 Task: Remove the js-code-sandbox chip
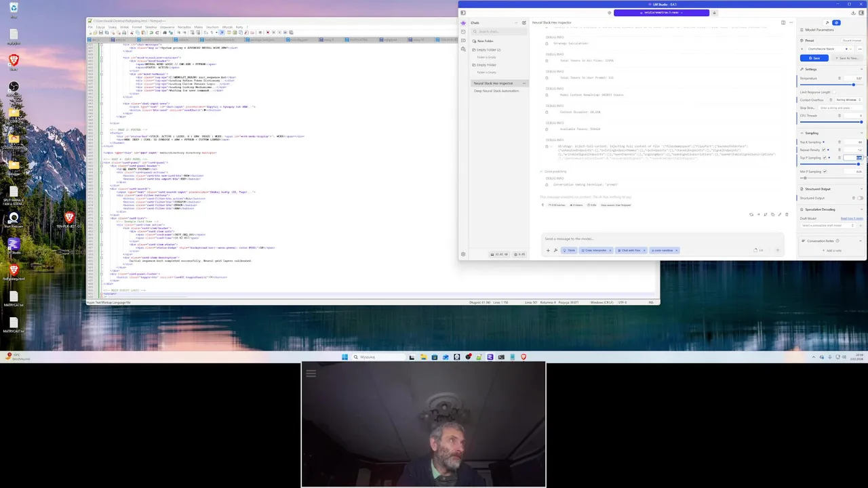(677, 250)
